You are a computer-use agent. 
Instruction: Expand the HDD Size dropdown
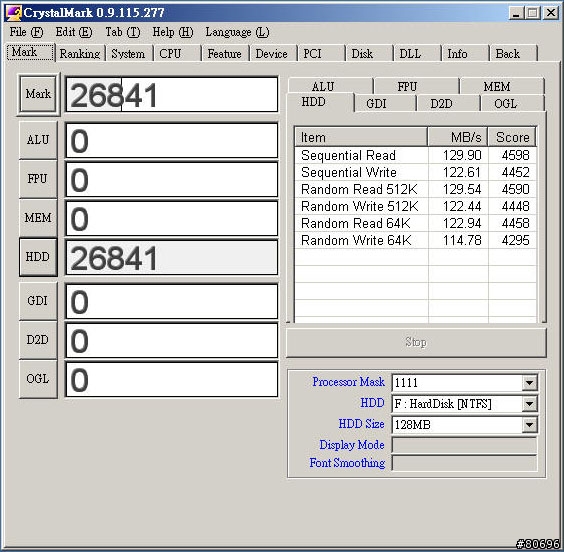click(529, 425)
